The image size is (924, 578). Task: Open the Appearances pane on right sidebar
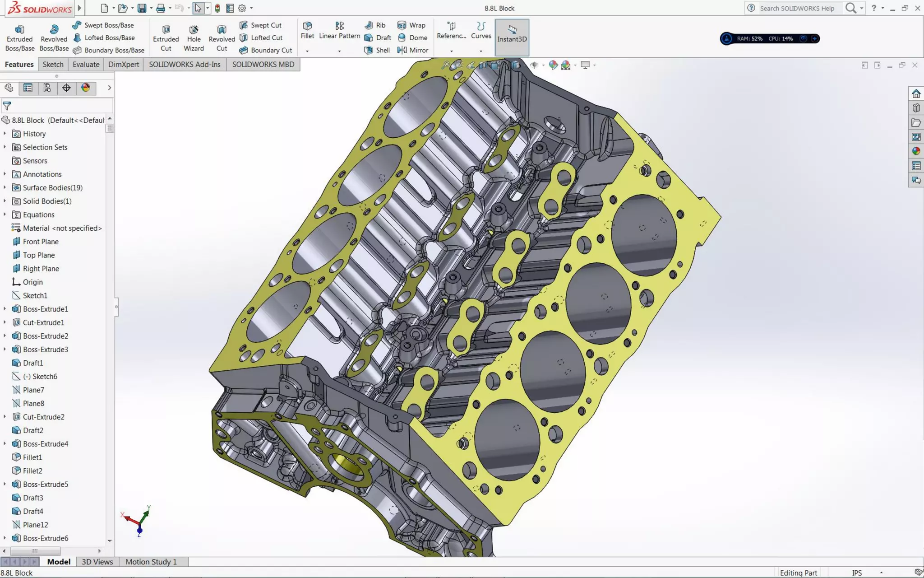916,151
